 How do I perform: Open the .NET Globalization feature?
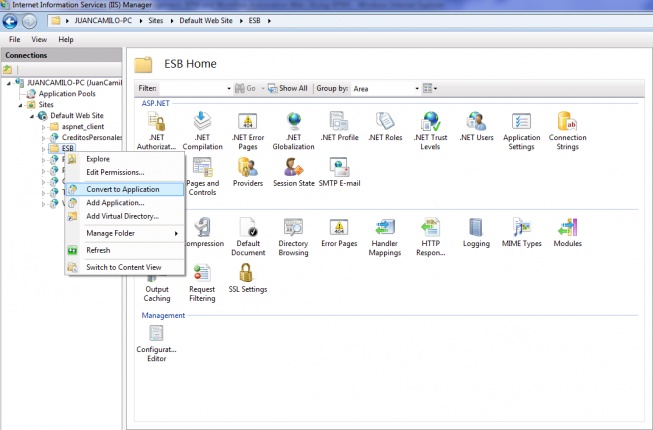coord(294,131)
